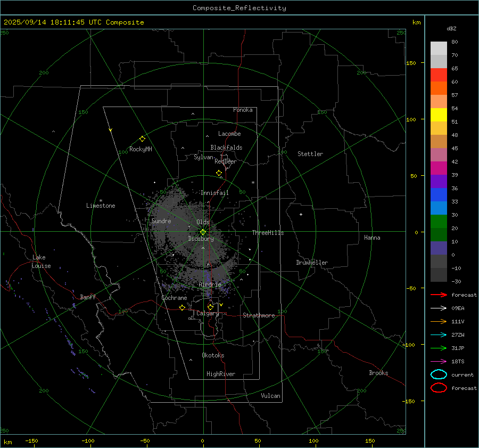Screen dimensions: 479x448
Task: Click the yellow diamond marker near RockyMH
Action: pyautogui.click(x=142, y=139)
